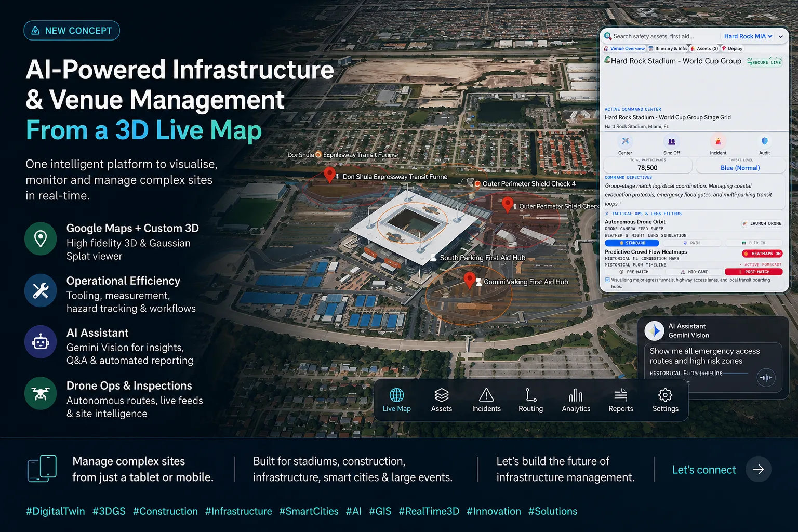The height and width of the screenshot is (532, 798).
Task: Click the search magnifier icon
Action: coord(607,36)
